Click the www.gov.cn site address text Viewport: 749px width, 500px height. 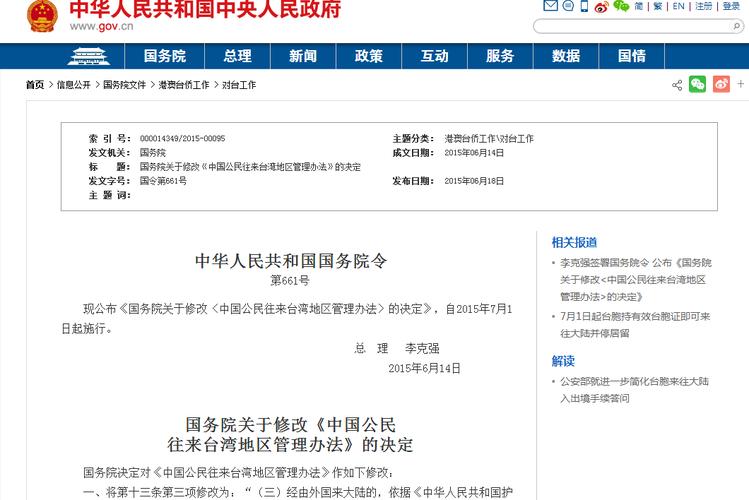coord(101,26)
